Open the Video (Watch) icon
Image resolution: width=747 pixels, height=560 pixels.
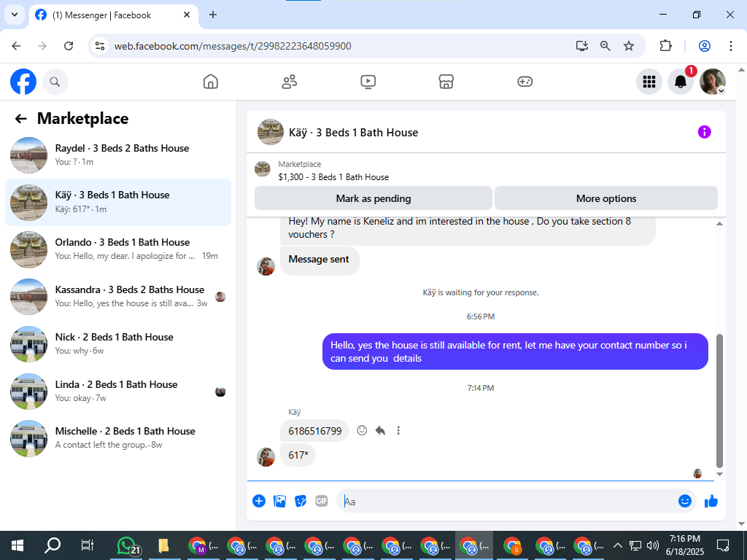(x=368, y=82)
